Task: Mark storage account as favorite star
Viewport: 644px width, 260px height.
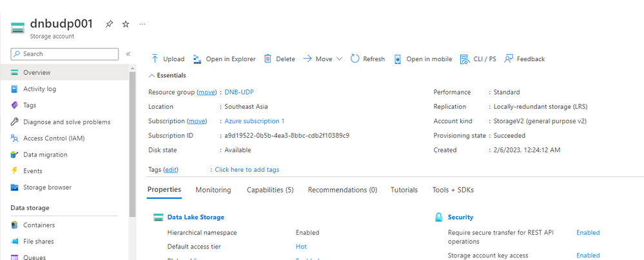Action: 126,24
